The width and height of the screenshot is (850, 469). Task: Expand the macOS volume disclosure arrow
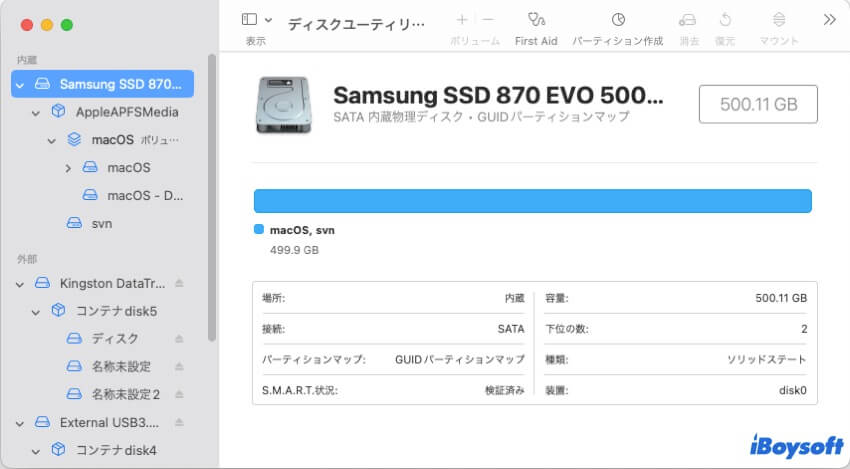(68, 168)
